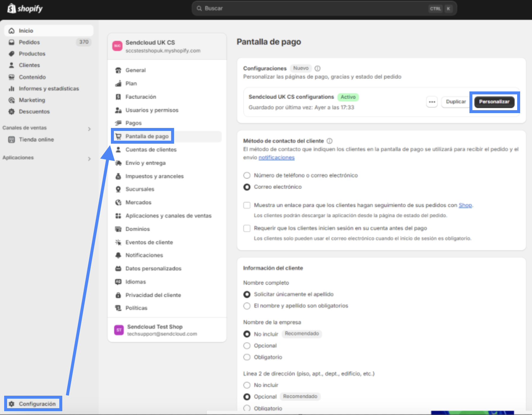This screenshot has width=532, height=415.
Task: Click the Descuentos badge icon
Action: click(12, 112)
